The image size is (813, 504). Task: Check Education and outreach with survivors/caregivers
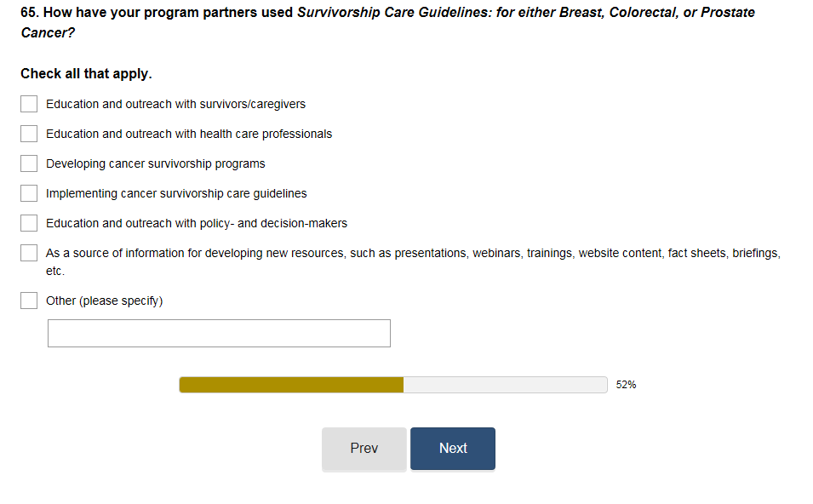coord(29,104)
